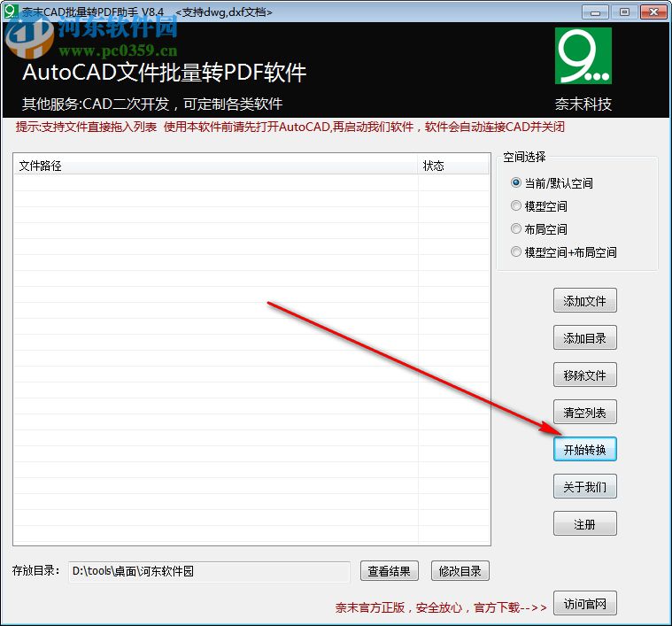View results via the 查看结果 button
672x626 pixels.
(390, 571)
